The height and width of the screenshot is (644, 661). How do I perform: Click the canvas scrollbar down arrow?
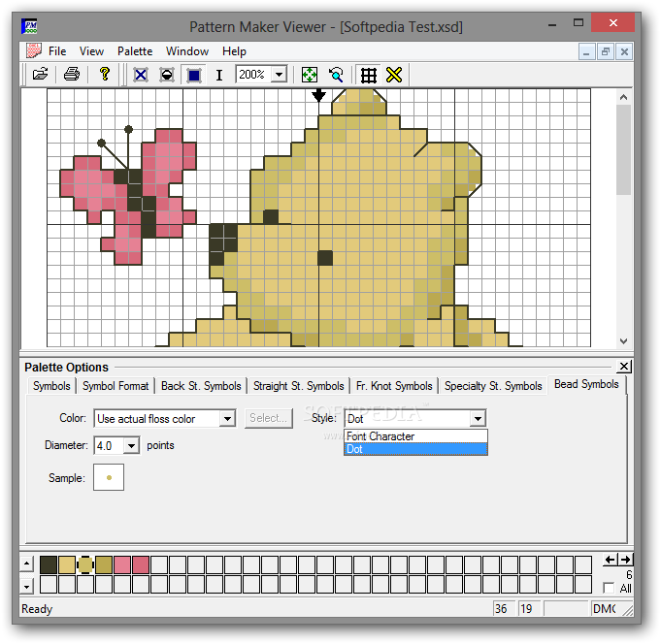[623, 340]
